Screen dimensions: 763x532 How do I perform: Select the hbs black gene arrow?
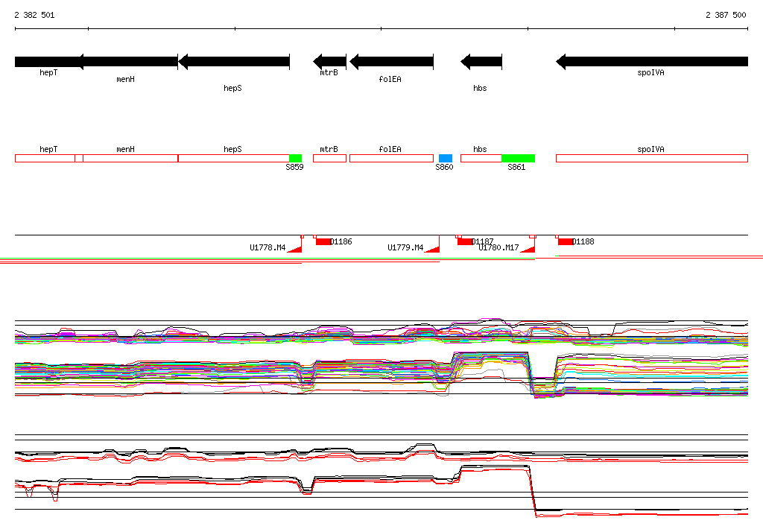tap(481, 61)
